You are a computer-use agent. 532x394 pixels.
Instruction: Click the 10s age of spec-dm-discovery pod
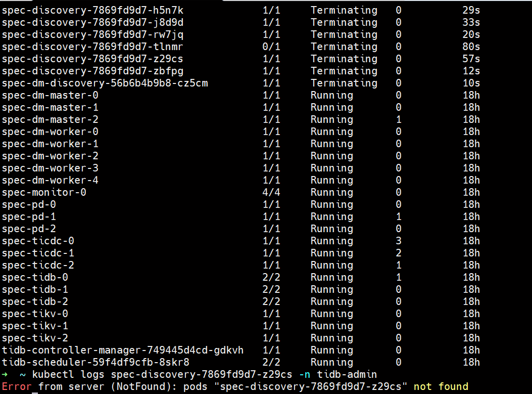click(x=471, y=83)
